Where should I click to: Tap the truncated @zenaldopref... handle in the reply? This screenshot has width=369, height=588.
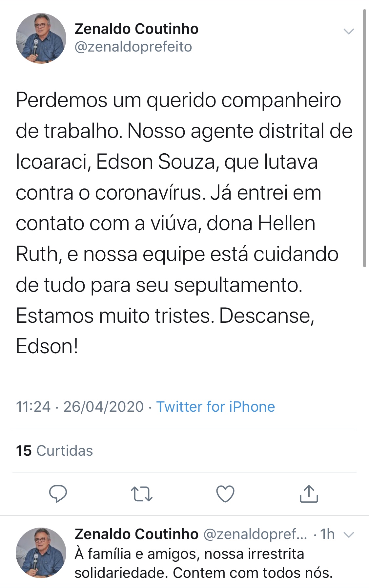[255, 534]
